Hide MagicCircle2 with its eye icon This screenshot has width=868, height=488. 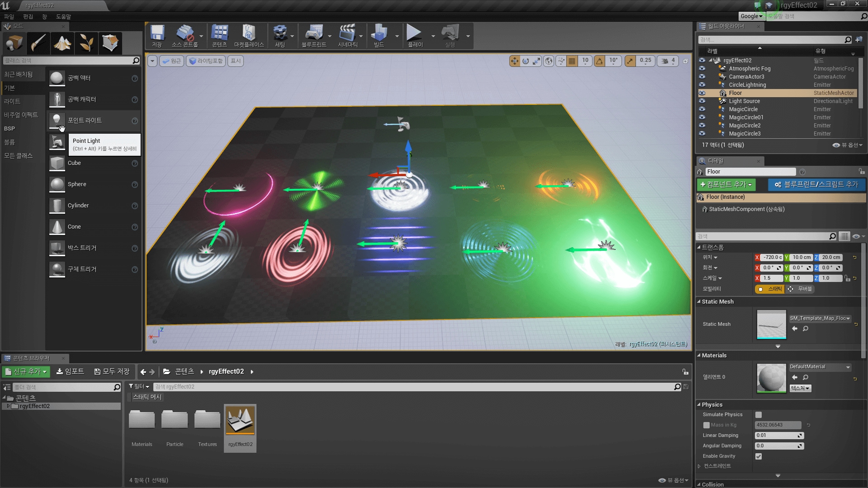[702, 126]
